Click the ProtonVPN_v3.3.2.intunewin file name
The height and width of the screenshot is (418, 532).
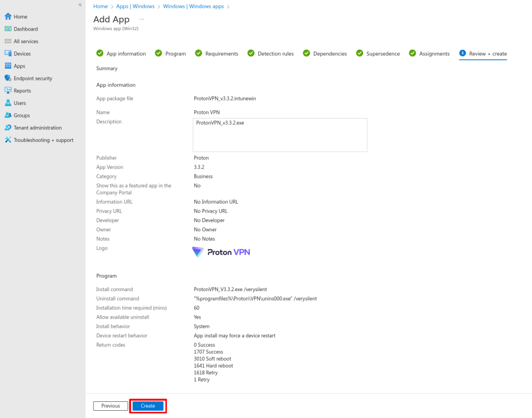pos(225,98)
